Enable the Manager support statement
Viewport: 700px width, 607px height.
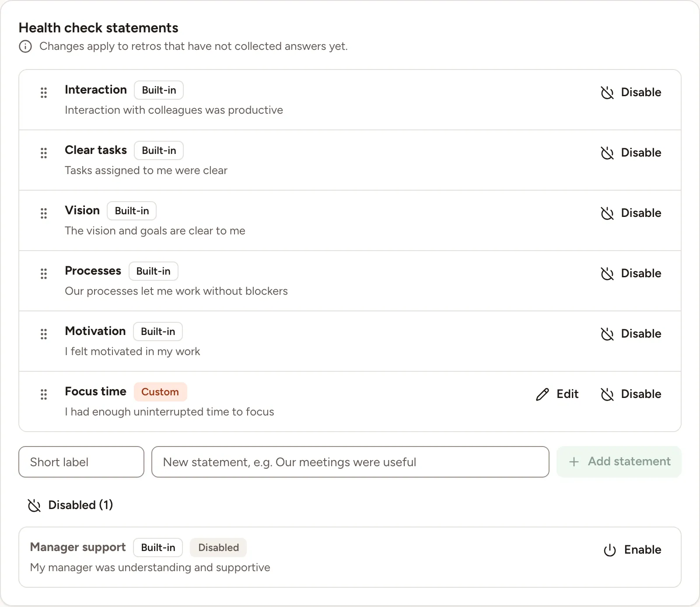tap(632, 550)
